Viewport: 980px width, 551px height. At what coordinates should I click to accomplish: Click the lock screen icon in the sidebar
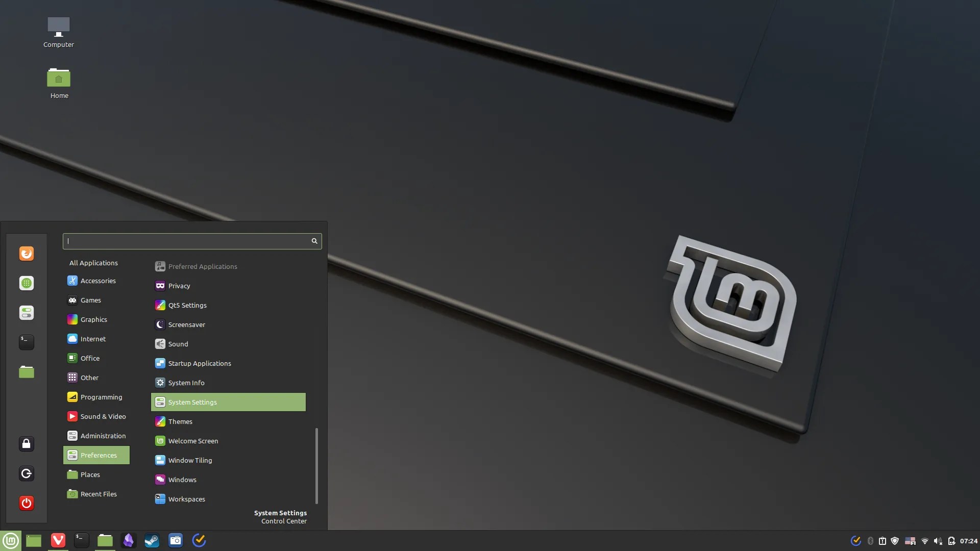click(x=27, y=444)
